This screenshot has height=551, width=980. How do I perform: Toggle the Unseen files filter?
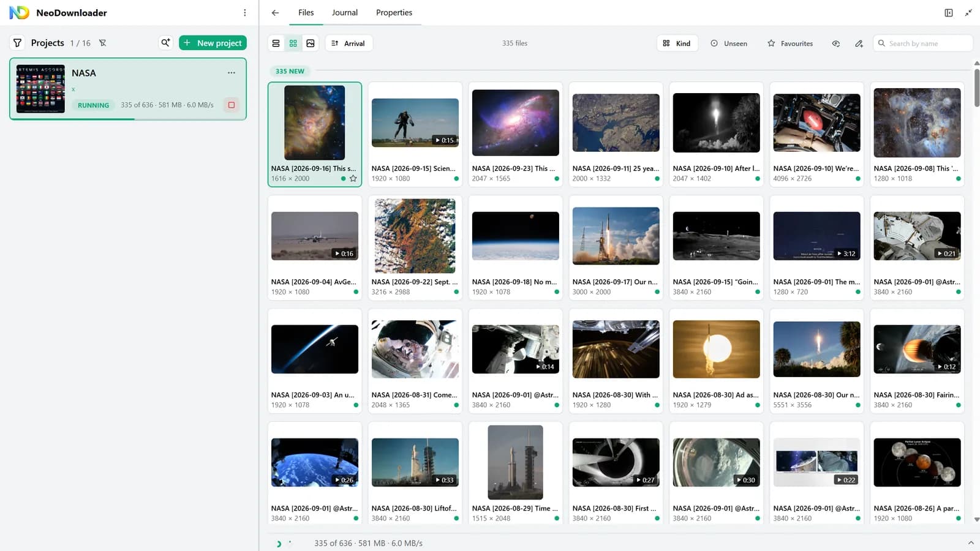[x=729, y=43]
